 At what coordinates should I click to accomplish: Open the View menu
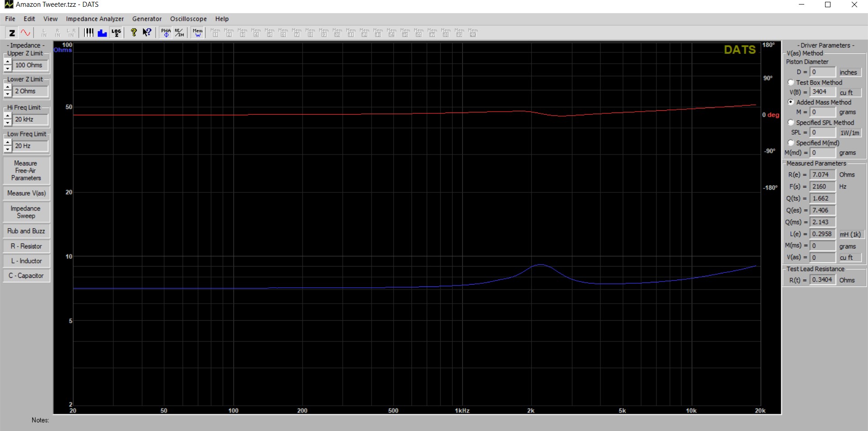point(50,19)
